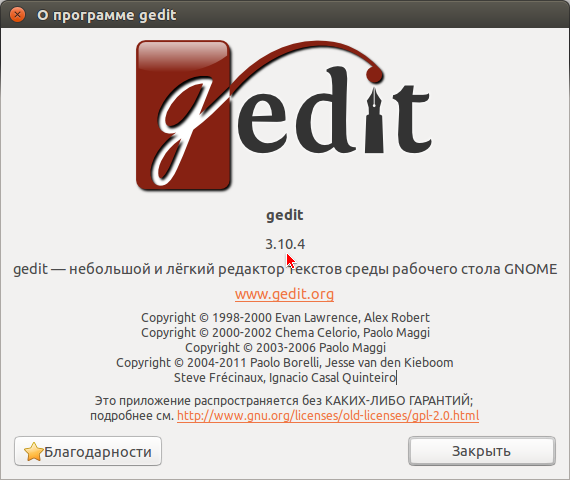This screenshot has width=570, height=480.
Task: Click the bold gedit application name label
Action: click(285, 215)
